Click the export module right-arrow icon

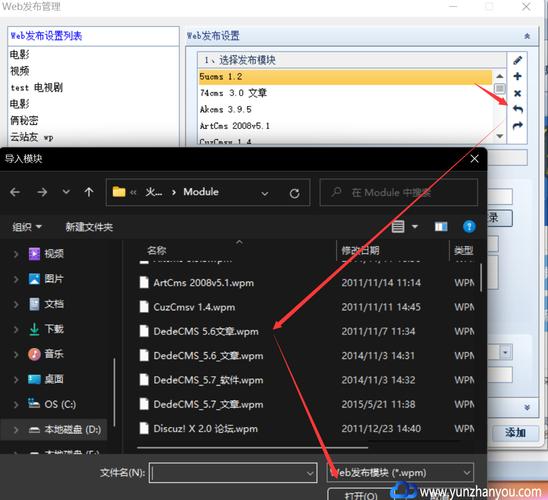tap(518, 125)
